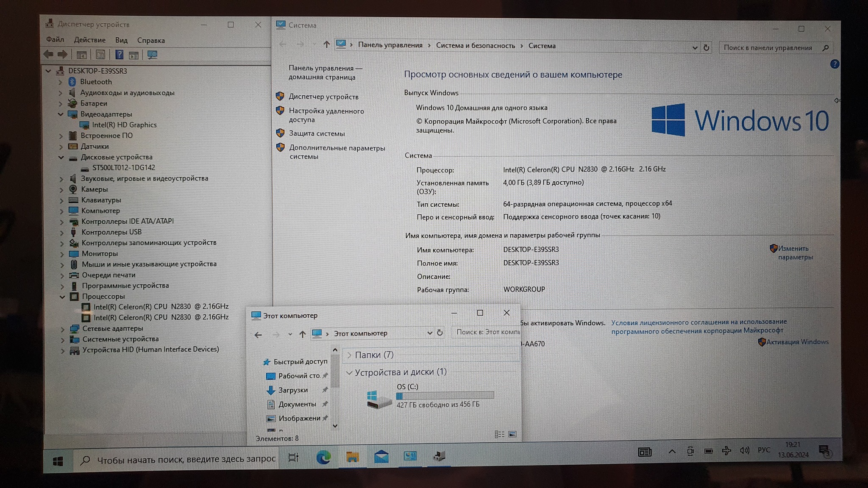This screenshot has height=488, width=868.
Task: Click the OS (C:) drive usage bar
Action: [x=445, y=396]
